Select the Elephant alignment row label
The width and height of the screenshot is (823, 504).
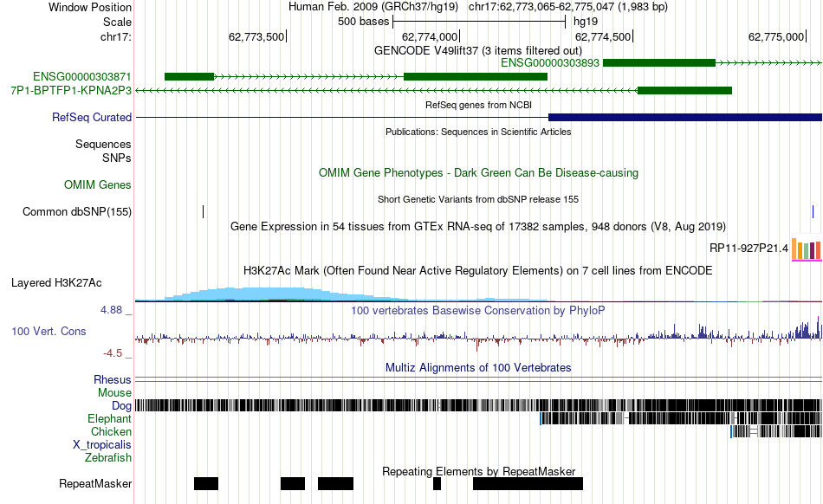tap(109, 418)
